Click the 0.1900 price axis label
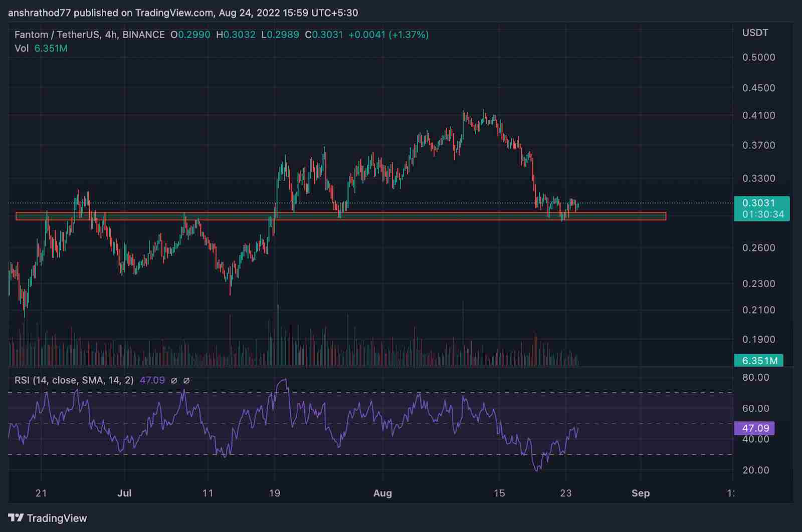 click(x=758, y=340)
